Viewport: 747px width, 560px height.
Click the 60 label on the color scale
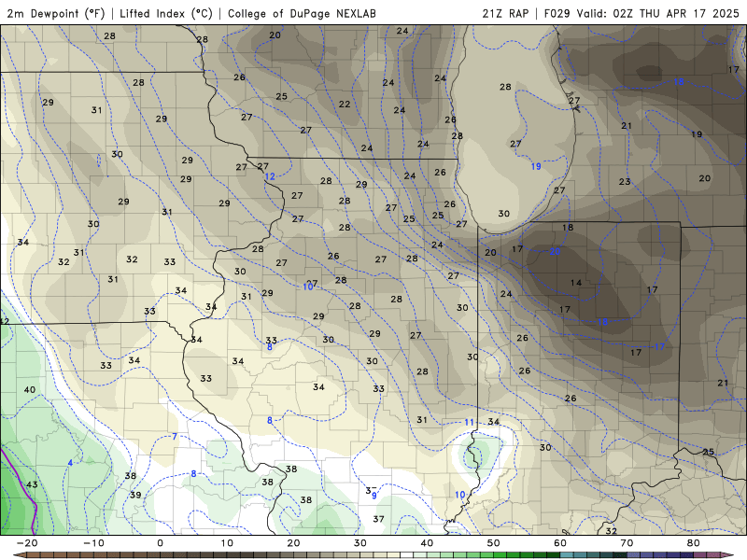pos(560,543)
